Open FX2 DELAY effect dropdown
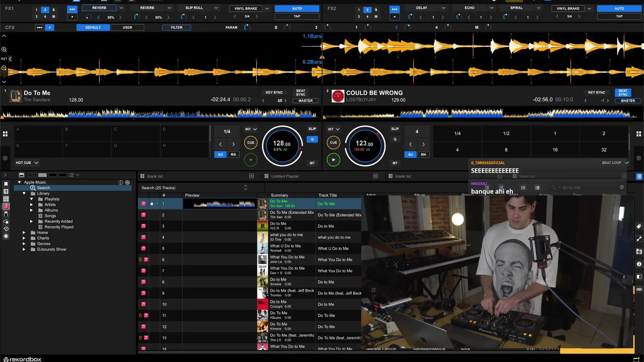 [443, 8]
